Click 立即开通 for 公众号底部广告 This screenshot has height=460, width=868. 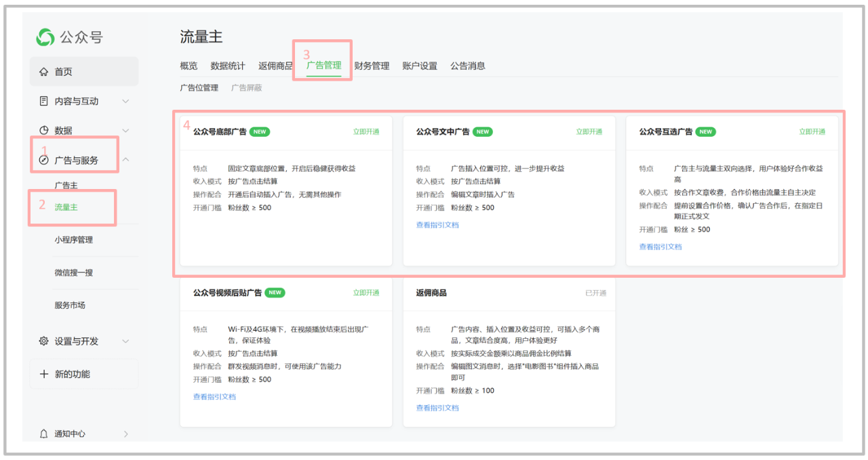tap(366, 132)
